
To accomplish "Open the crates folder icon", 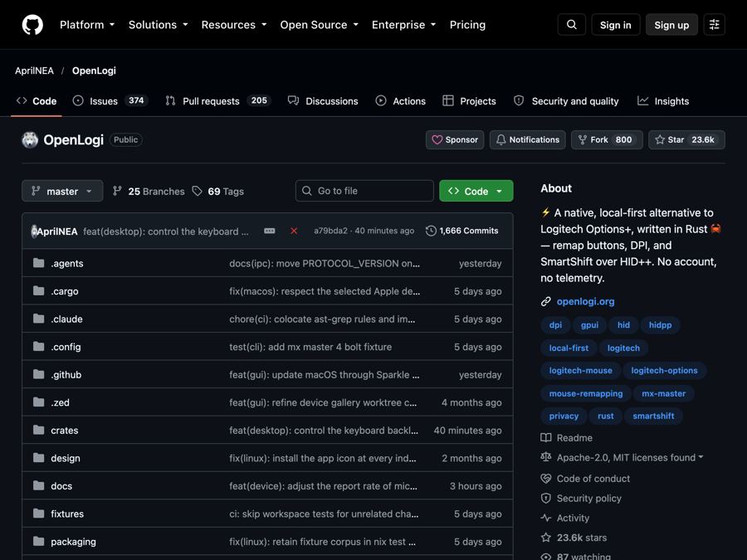I will point(38,431).
